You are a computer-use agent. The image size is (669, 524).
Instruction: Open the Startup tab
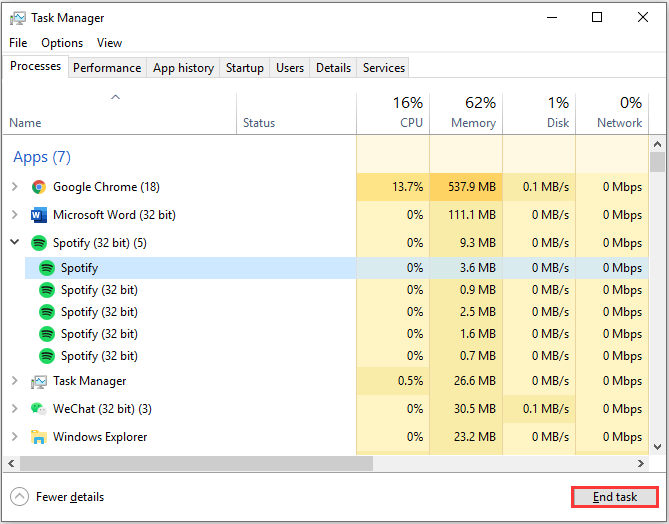tap(245, 68)
